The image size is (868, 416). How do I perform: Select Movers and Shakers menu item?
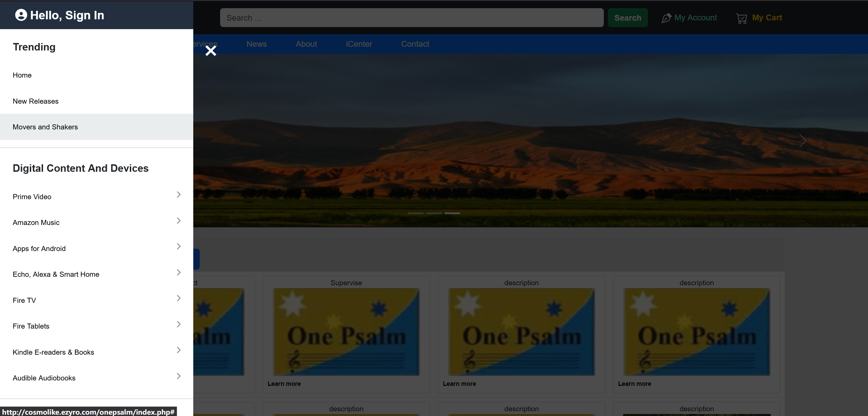(x=45, y=127)
